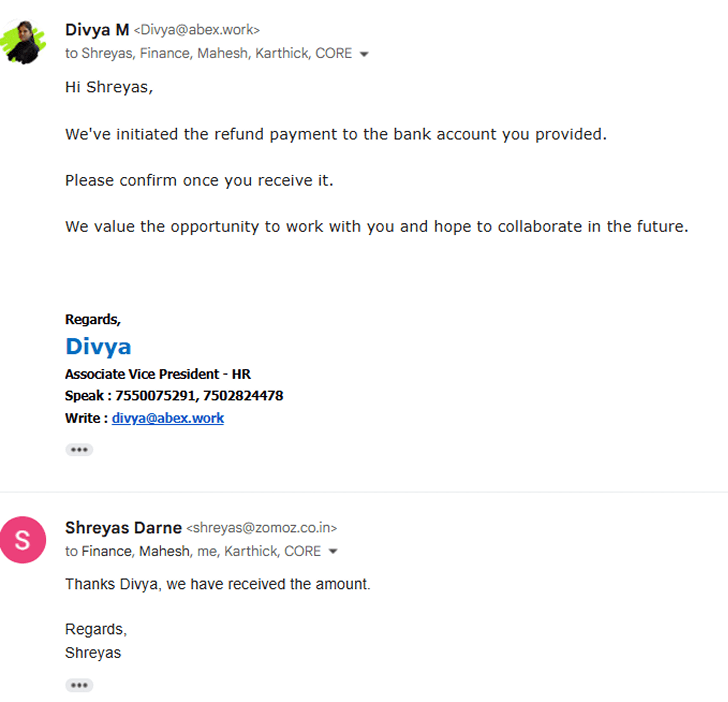
Task: Click the 'to Finance, Mahesh, me' recipients line
Action: tap(193, 551)
